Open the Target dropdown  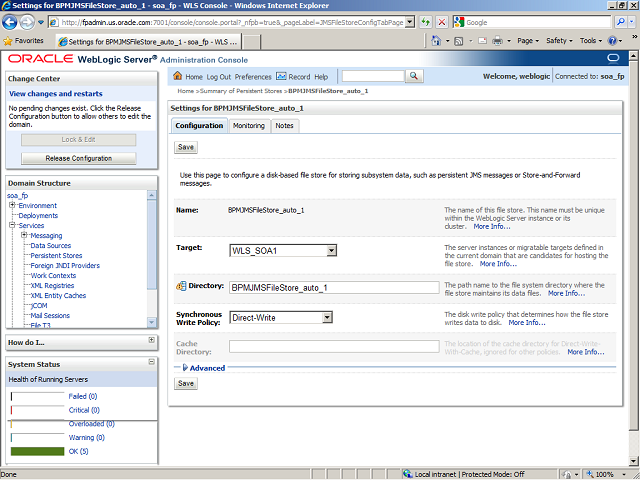[x=330, y=250]
